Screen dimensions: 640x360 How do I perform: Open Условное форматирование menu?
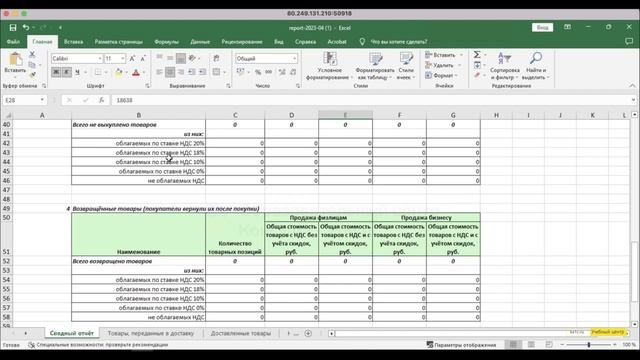pos(329,66)
